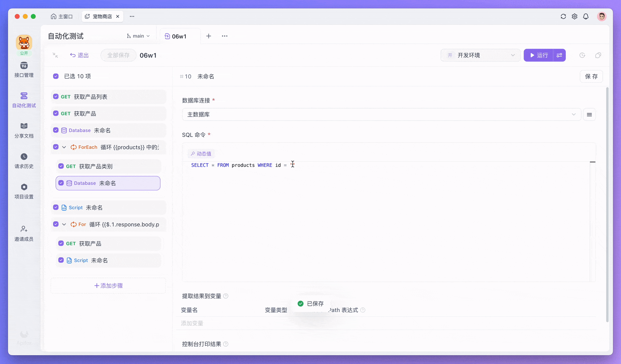The image size is (621, 364).
Task: Open the 开发环境 environment dropdown
Action: 480,55
